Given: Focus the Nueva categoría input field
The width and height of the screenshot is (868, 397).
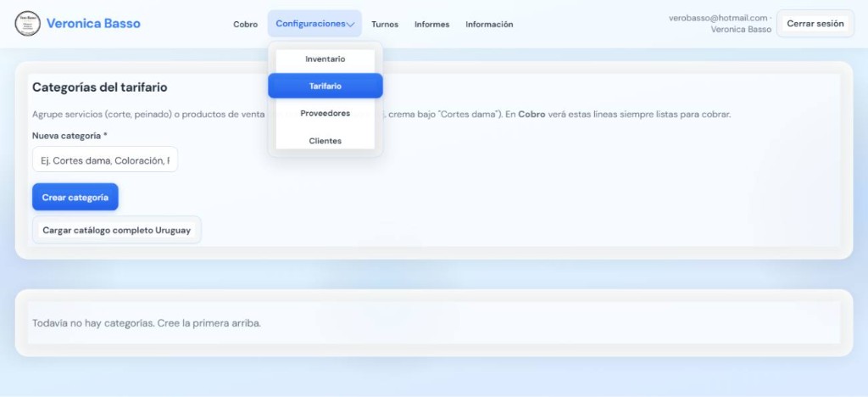Looking at the screenshot, I should pos(105,159).
